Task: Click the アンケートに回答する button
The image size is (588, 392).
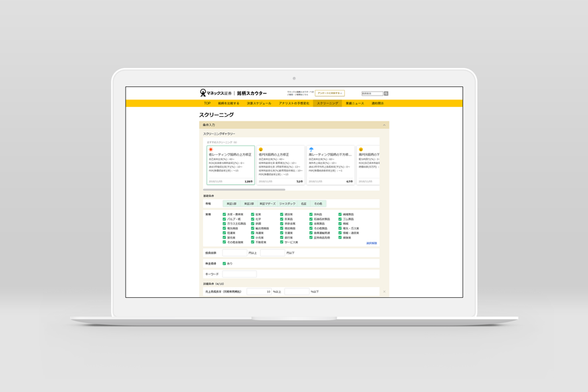Action: 329,93
